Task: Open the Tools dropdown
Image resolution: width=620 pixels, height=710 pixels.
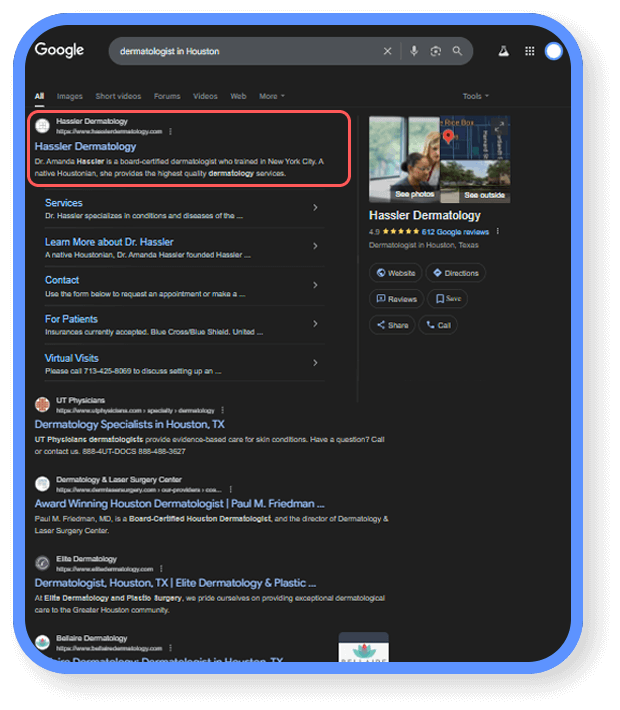Action: 475,97
